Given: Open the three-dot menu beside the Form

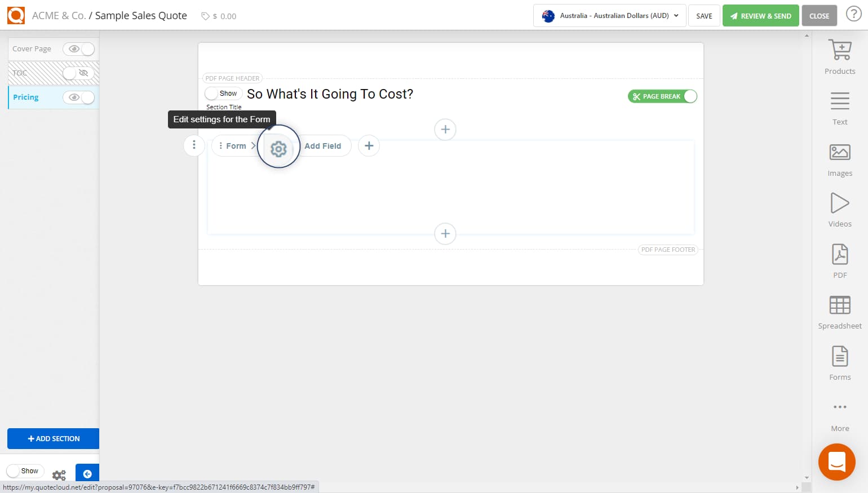Looking at the screenshot, I should [194, 145].
